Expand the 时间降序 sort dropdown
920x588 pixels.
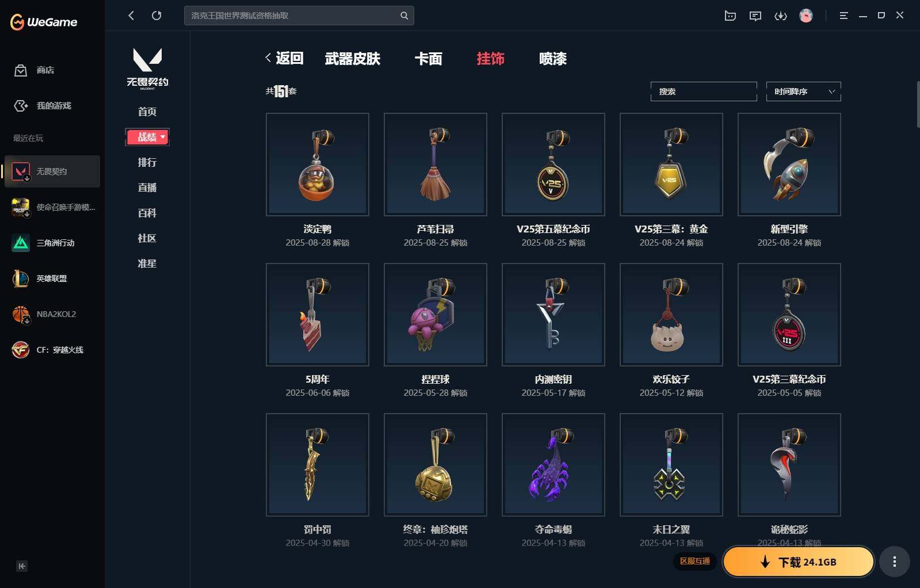pyautogui.click(x=803, y=91)
